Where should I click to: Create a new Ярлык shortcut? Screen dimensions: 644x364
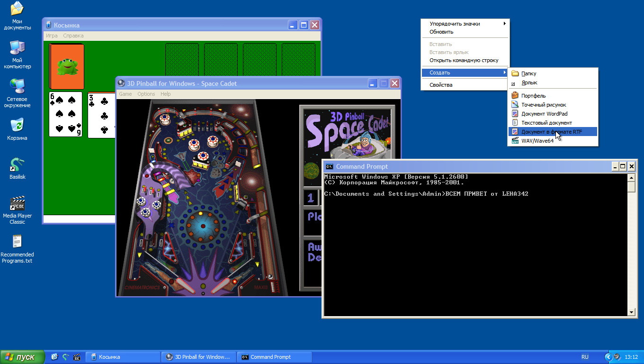pyautogui.click(x=553, y=82)
